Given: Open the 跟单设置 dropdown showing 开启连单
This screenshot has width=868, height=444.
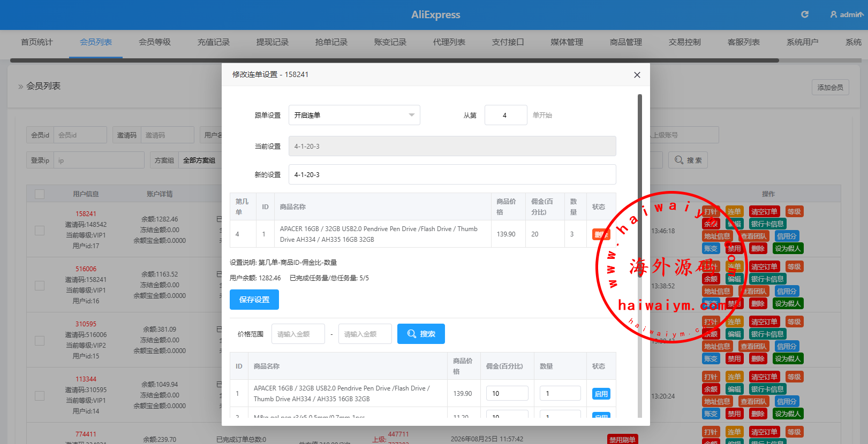Looking at the screenshot, I should click(354, 115).
